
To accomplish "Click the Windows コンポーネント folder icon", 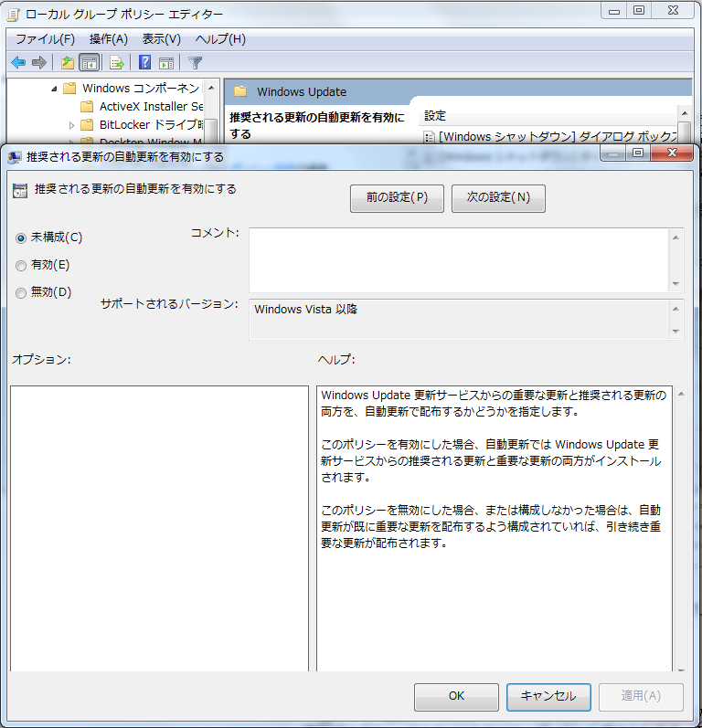I will pyautogui.click(x=69, y=89).
